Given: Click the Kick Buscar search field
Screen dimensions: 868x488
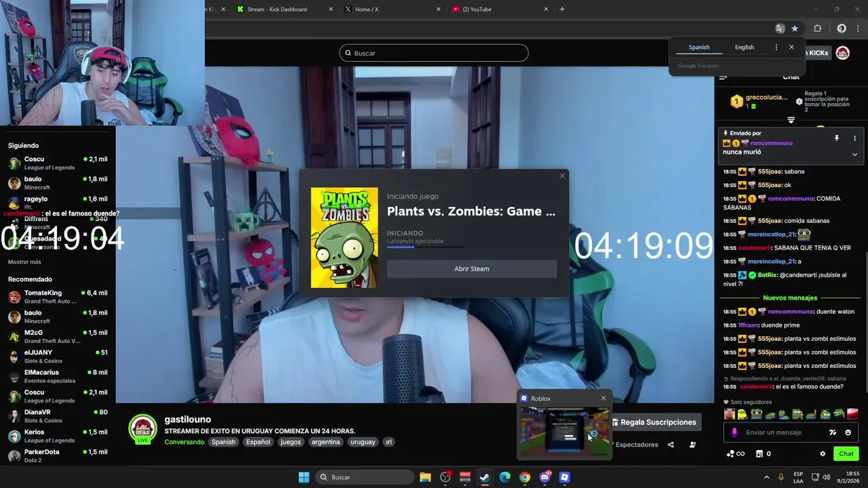Looking at the screenshot, I should pyautogui.click(x=434, y=53).
